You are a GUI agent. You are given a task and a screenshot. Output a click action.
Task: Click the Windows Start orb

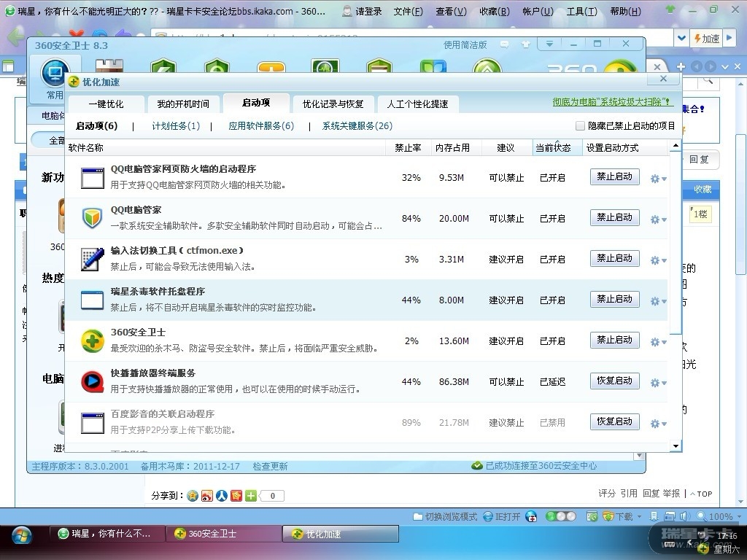point(22,534)
